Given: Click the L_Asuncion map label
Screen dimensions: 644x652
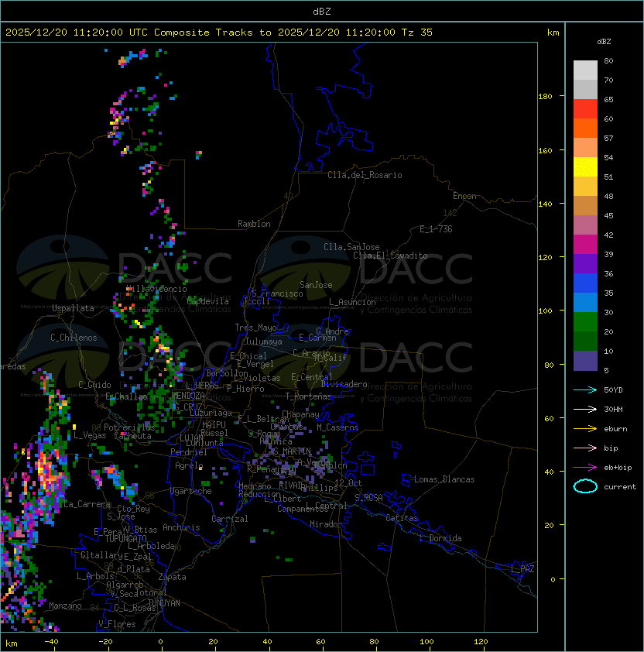Looking at the screenshot, I should pyautogui.click(x=352, y=302).
